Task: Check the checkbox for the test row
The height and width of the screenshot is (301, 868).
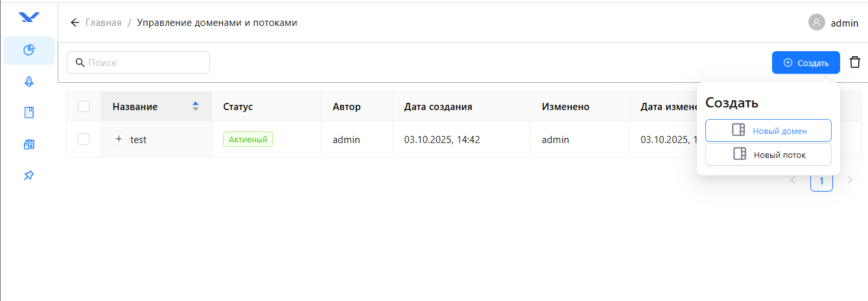Action: [84, 139]
